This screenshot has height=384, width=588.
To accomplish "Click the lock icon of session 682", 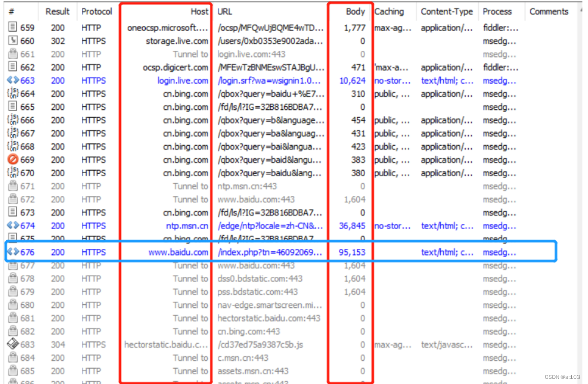I will [13, 331].
